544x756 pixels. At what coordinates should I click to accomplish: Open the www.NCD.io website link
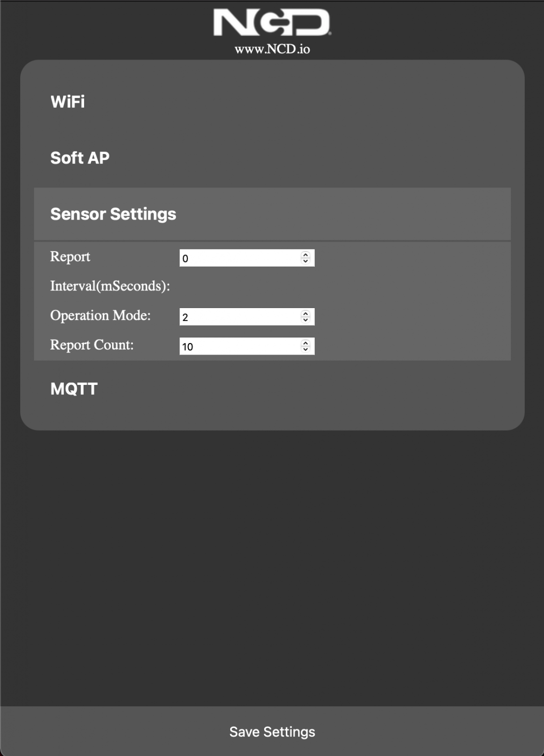[272, 49]
